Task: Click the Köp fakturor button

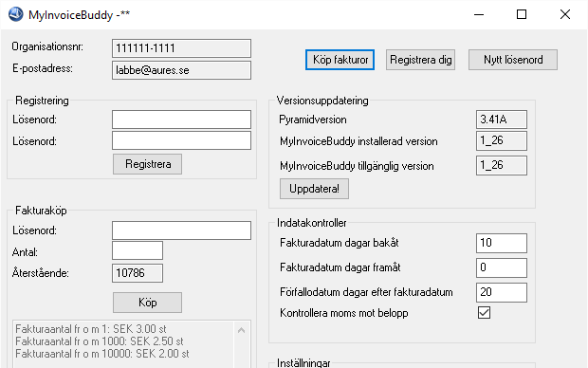Action: click(340, 60)
